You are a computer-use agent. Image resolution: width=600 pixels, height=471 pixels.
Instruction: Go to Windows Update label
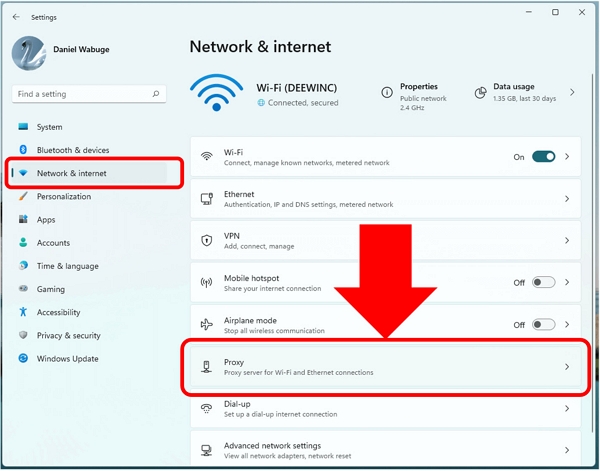tap(67, 359)
